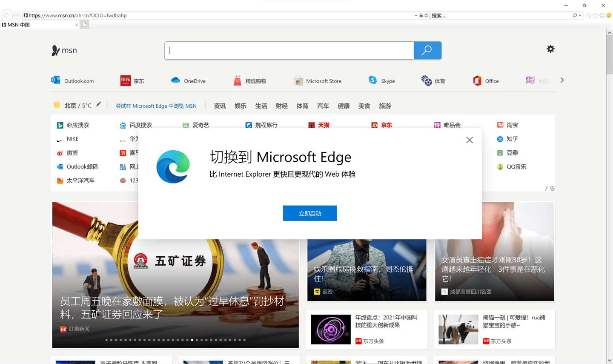Open a new browser tab

click(85, 25)
